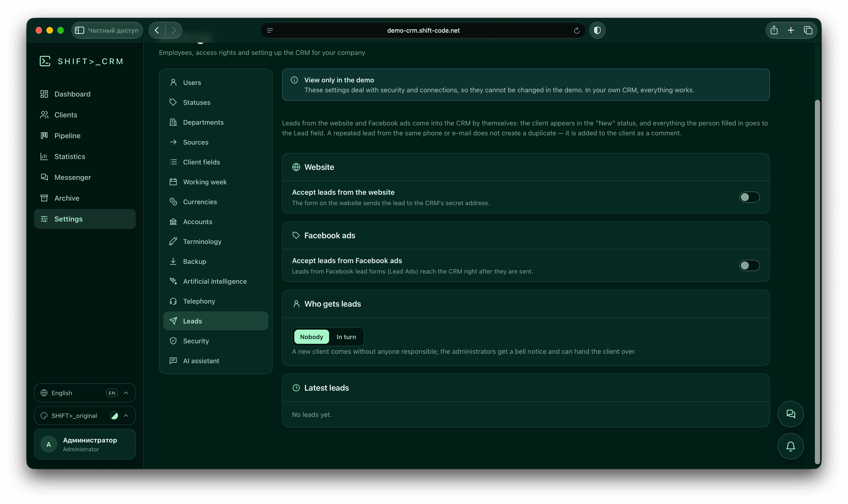Click the administrator avatar letter A
Screen dimensions: 848x504
click(x=49, y=444)
